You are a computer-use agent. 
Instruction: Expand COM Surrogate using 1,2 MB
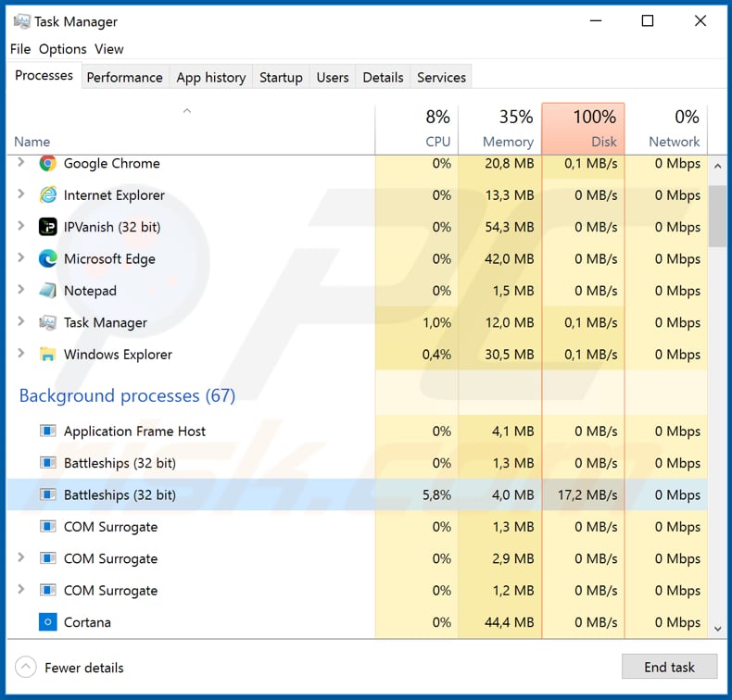(x=21, y=590)
